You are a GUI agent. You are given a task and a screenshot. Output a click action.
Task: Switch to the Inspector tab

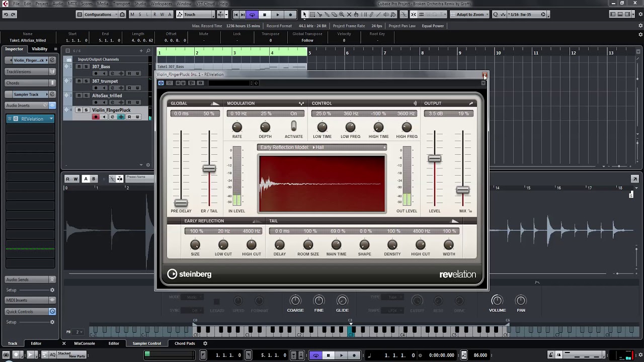[14, 49]
